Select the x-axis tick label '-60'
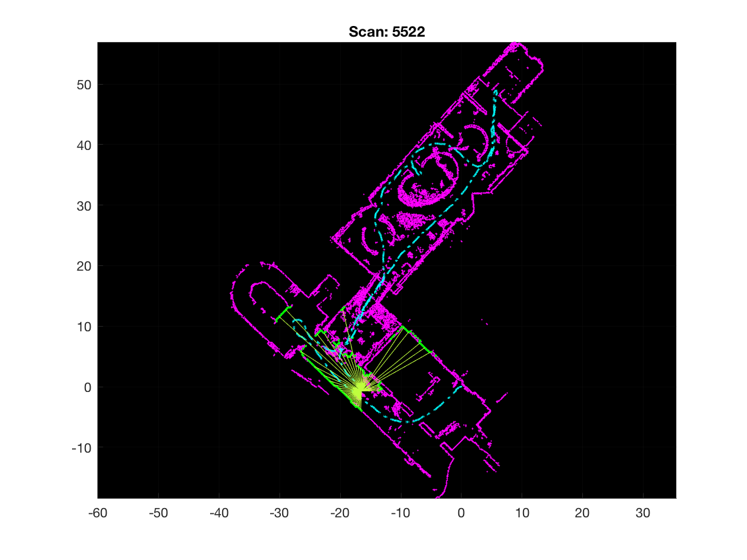The image size is (747, 560). click(x=97, y=513)
